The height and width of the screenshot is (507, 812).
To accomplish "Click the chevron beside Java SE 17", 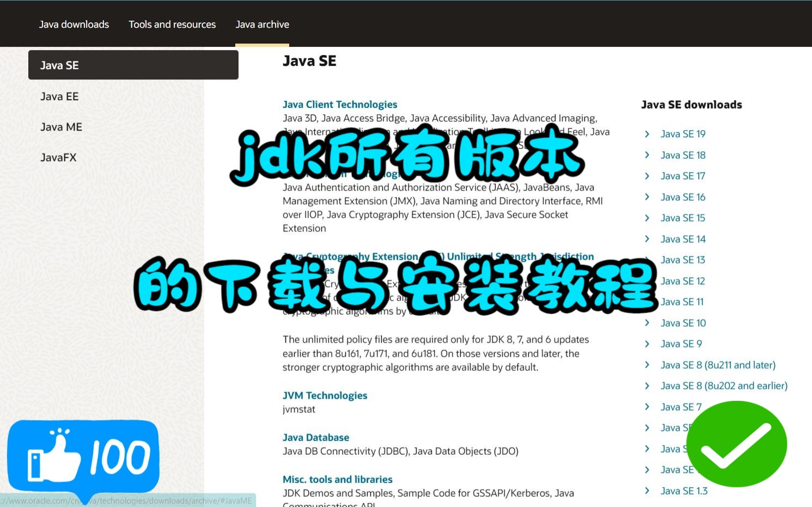I will [647, 176].
